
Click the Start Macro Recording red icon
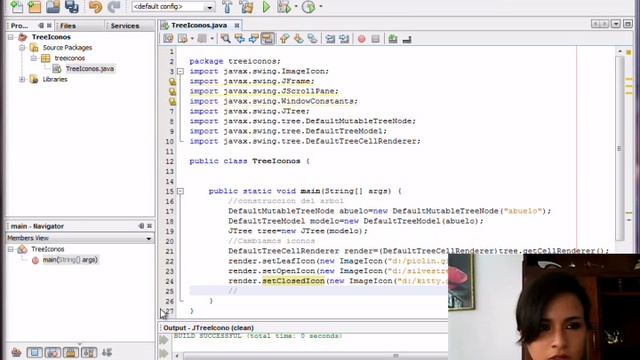[362, 39]
